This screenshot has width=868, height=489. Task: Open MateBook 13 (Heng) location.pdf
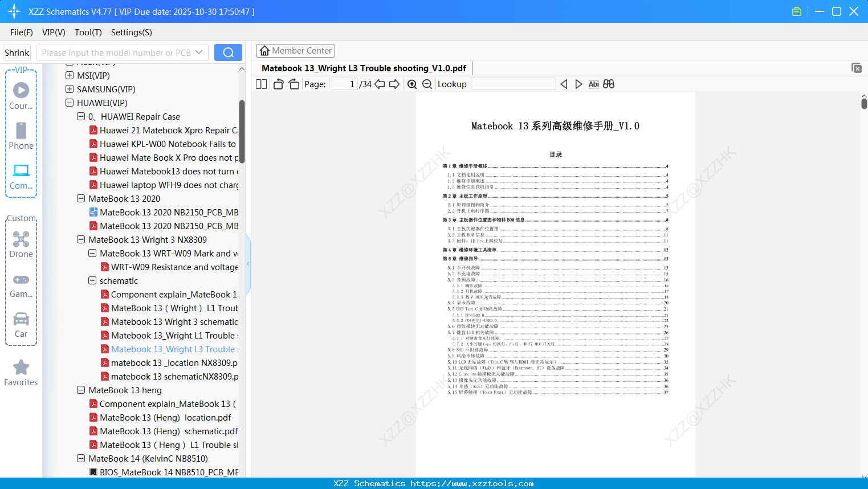(161, 418)
